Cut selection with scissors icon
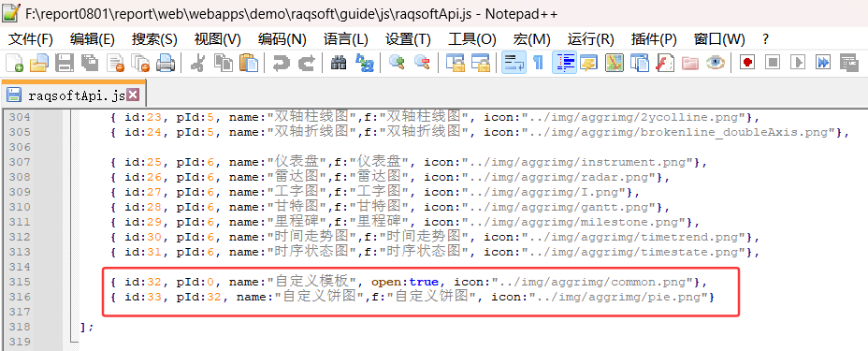This screenshot has width=868, height=351. click(x=197, y=63)
